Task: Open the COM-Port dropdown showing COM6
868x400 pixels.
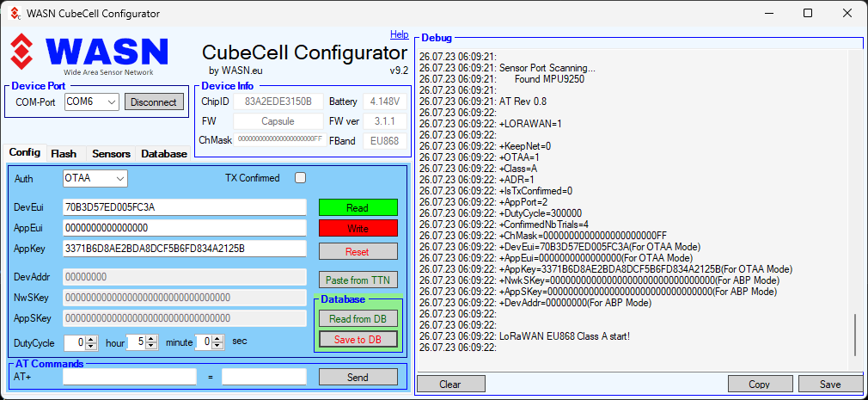Action: point(92,102)
